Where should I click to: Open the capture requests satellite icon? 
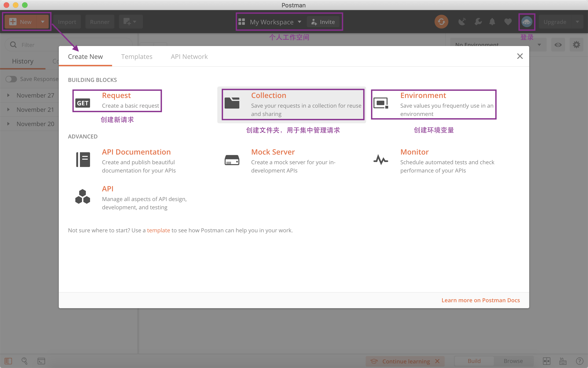coord(462,22)
